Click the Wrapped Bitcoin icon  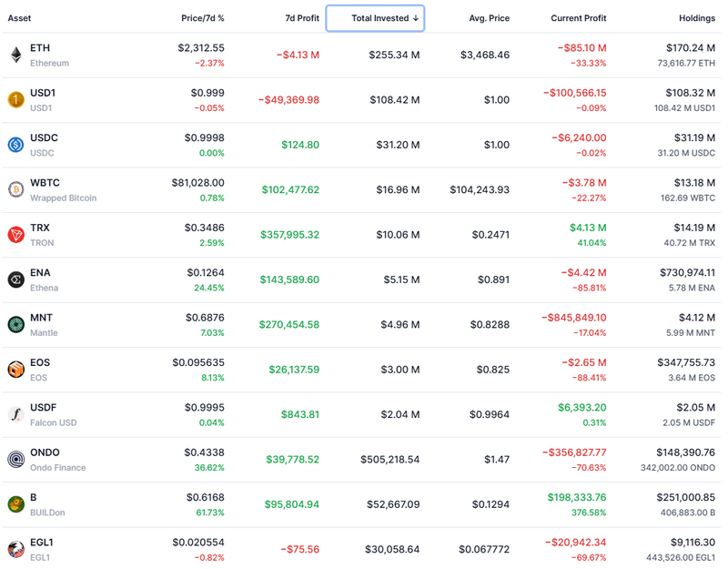click(x=16, y=189)
